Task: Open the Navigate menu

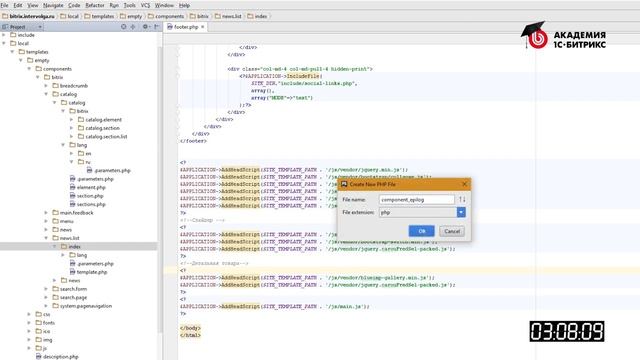Action: (x=53, y=5)
